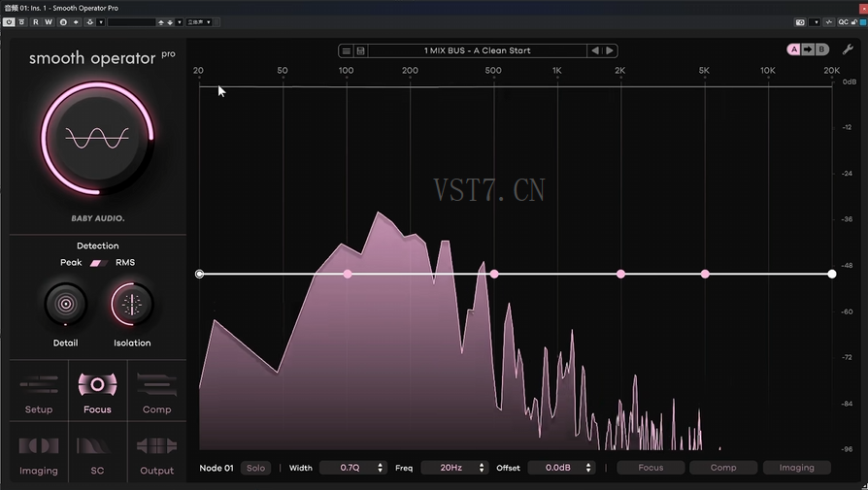The width and height of the screenshot is (868, 490).
Task: Load previous host preset with up arrow
Action: pyautogui.click(x=161, y=22)
